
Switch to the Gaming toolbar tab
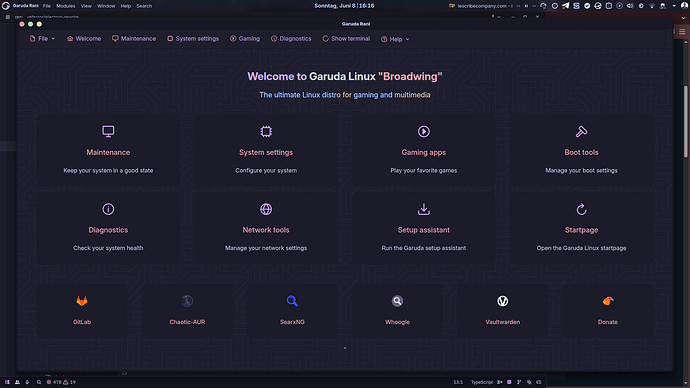[x=245, y=39]
